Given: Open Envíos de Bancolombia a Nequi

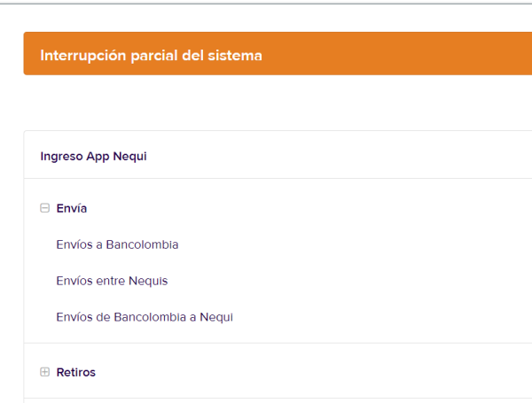Looking at the screenshot, I should point(144,316).
